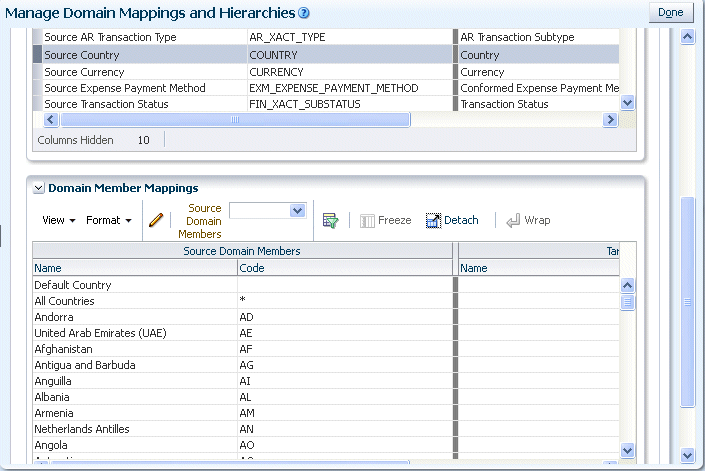Click the AR_XACT_TYPE cell
Screen dimensions: 705x471
(x=350, y=37)
